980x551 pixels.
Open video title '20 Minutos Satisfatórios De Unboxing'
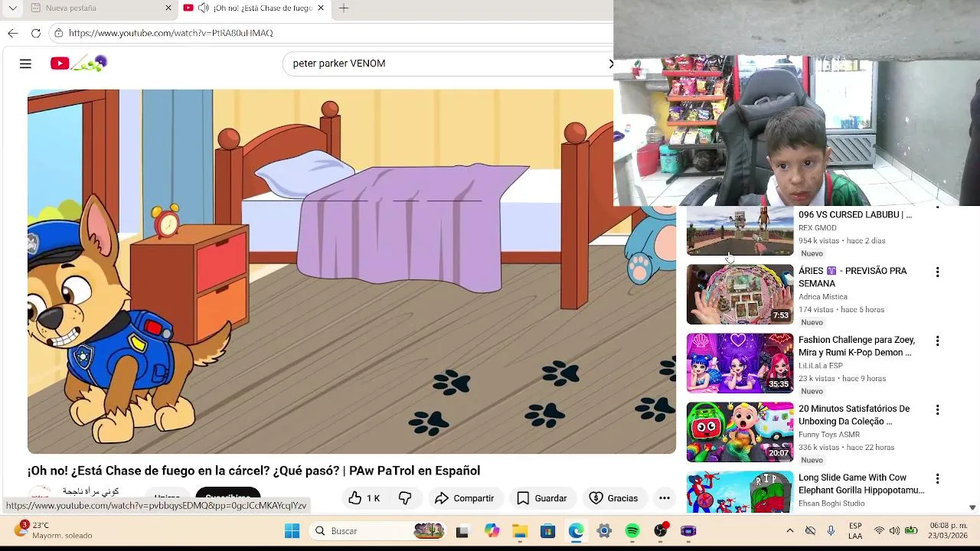854,415
